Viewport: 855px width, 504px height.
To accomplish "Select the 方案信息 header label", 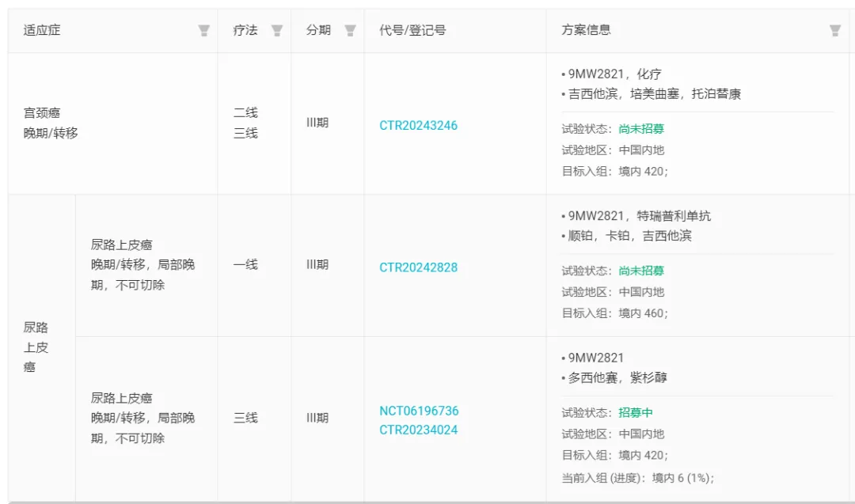I will click(x=586, y=31).
